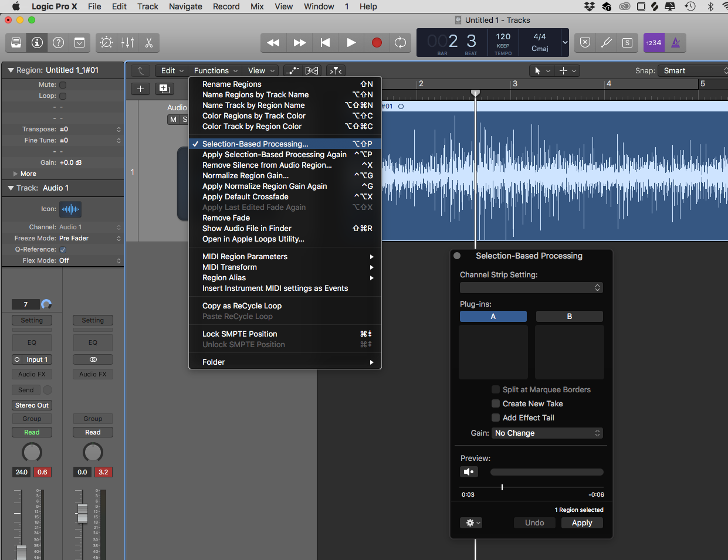Select Normalize Region Gain menu item

[x=245, y=175]
